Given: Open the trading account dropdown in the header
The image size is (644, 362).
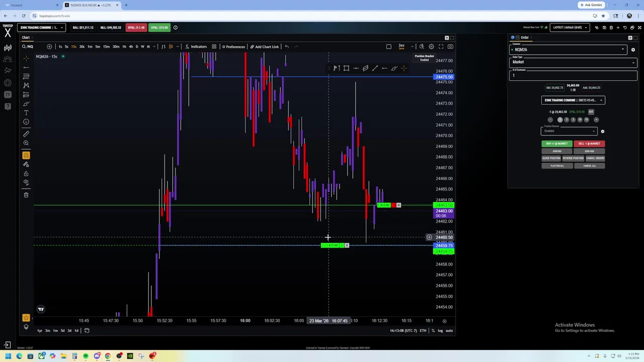Looking at the screenshot, I should coord(41,28).
